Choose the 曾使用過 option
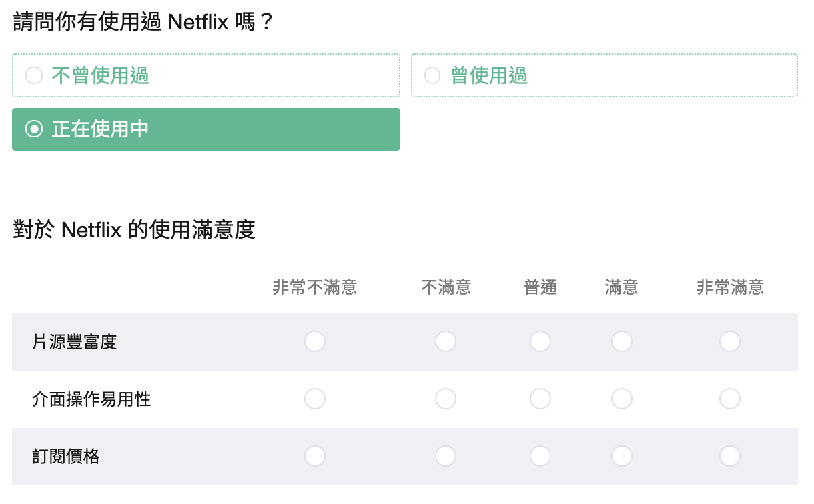Viewport: 814px width, 504px height. 604,75
